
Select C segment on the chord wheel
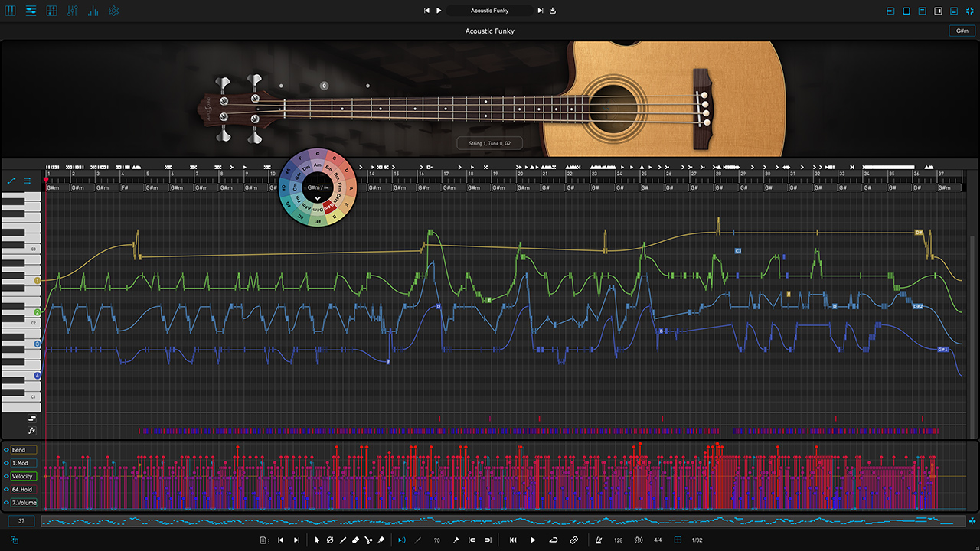(x=317, y=154)
